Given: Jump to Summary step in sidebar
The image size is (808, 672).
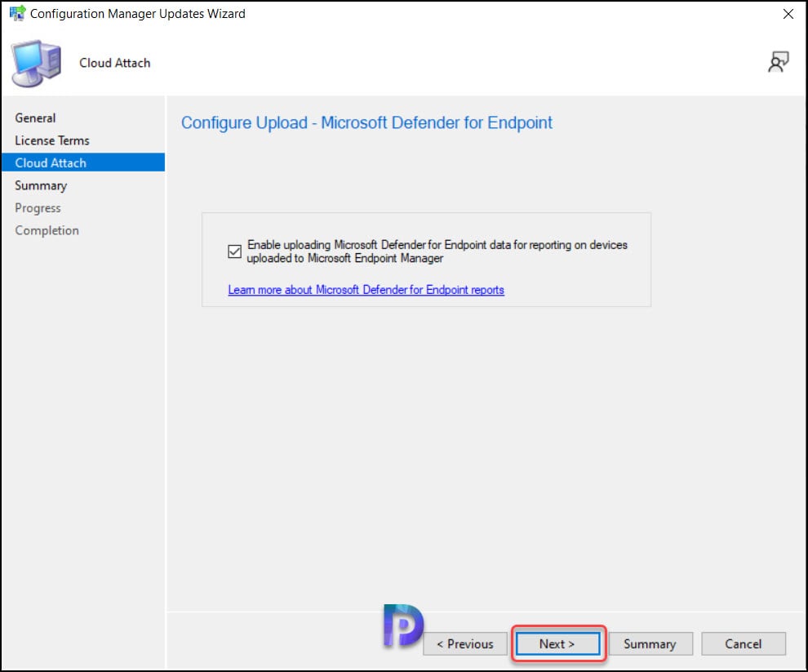Looking at the screenshot, I should (41, 185).
